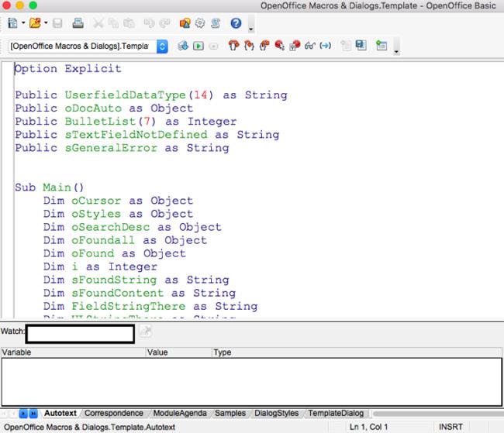Select the ModuleAgenda tab
504x433 pixels.
tap(180, 414)
